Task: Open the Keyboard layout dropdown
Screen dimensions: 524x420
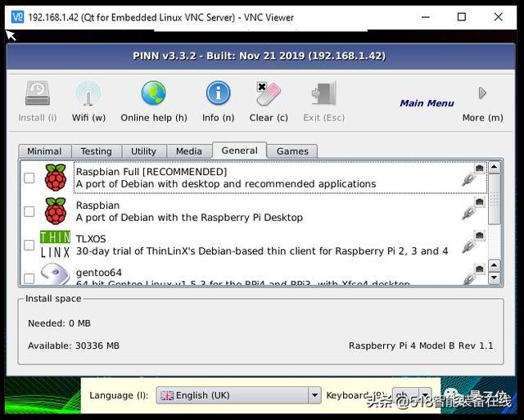Action: click(x=412, y=395)
